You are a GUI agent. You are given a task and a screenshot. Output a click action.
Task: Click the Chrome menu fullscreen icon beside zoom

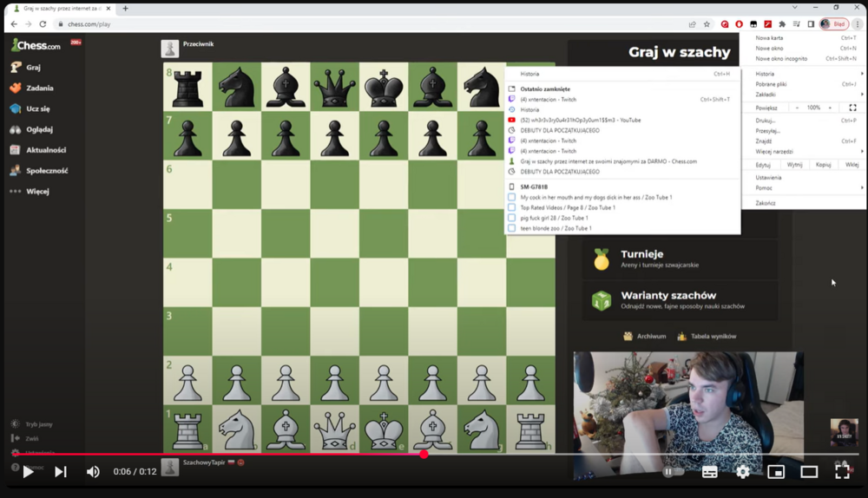(x=852, y=108)
